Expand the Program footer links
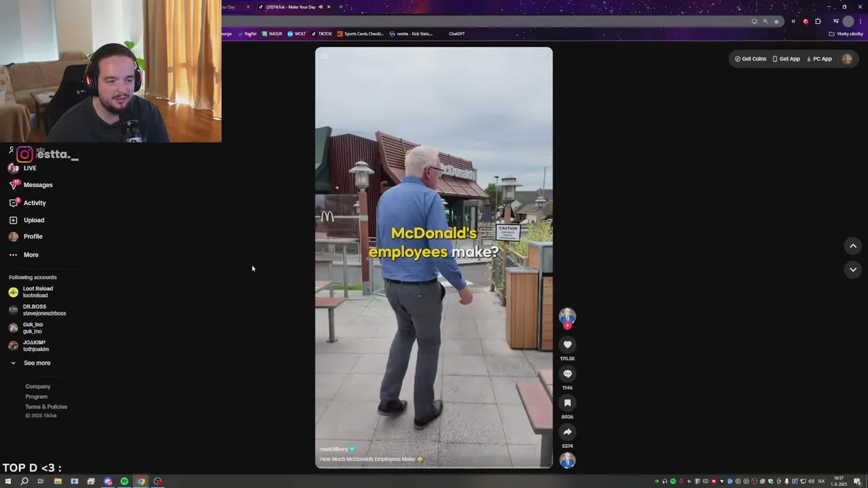Image resolution: width=868 pixels, height=488 pixels. click(x=37, y=396)
